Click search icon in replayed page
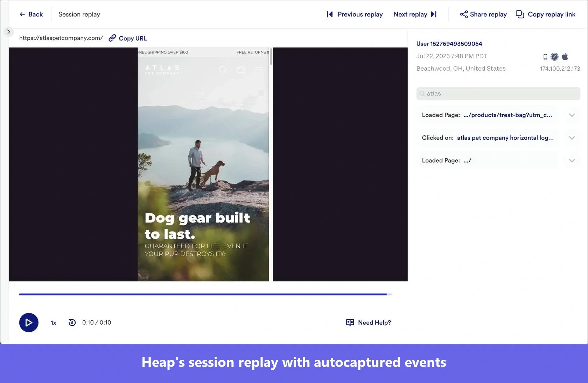Viewport: 588px width, 383px height. pos(223,70)
